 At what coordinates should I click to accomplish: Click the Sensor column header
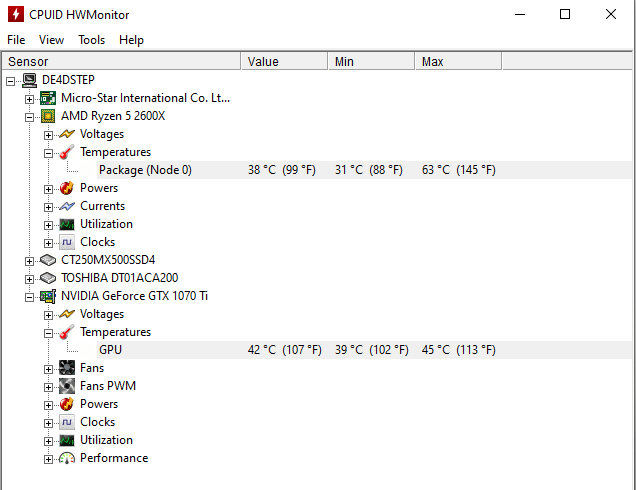click(121, 62)
